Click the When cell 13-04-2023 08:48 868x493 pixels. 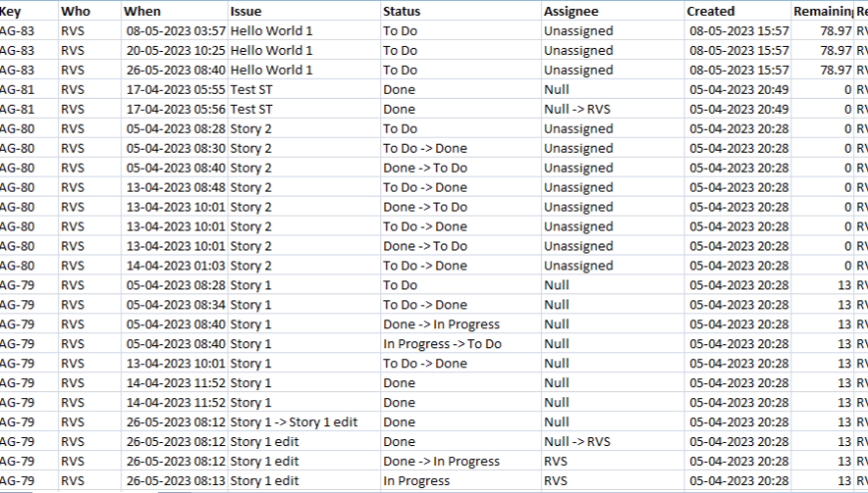tap(176, 188)
